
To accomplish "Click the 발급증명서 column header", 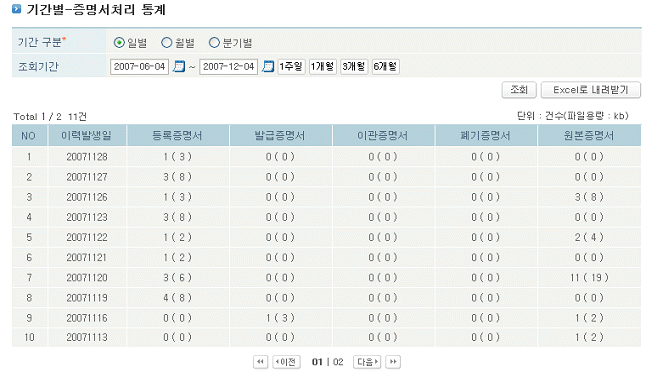I will click(280, 136).
